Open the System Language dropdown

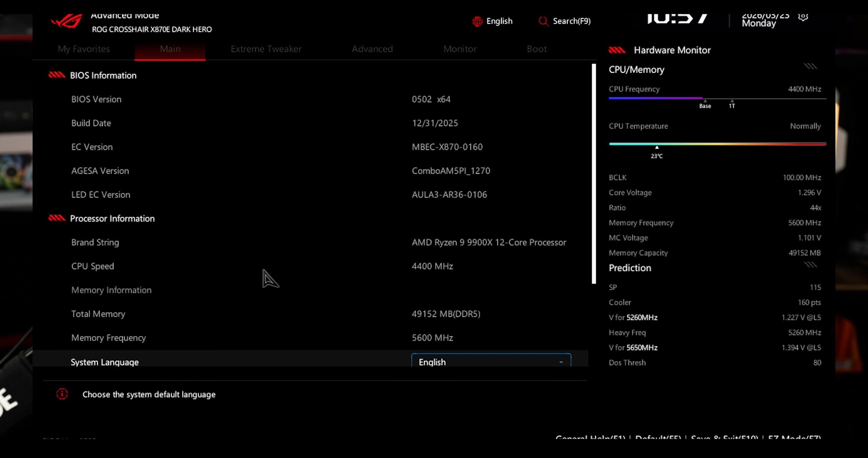click(x=490, y=361)
